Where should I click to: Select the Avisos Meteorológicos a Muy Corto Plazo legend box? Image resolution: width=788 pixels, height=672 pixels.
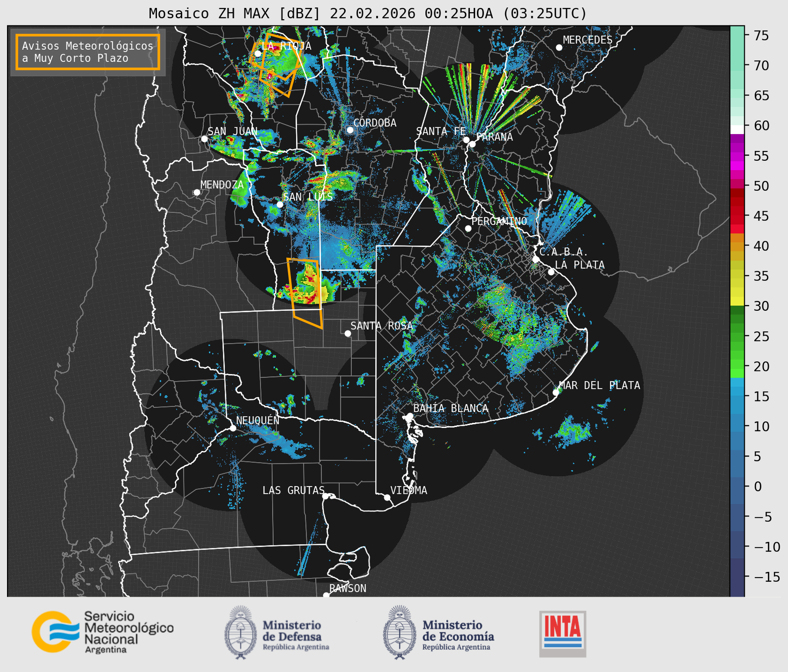coord(88,52)
